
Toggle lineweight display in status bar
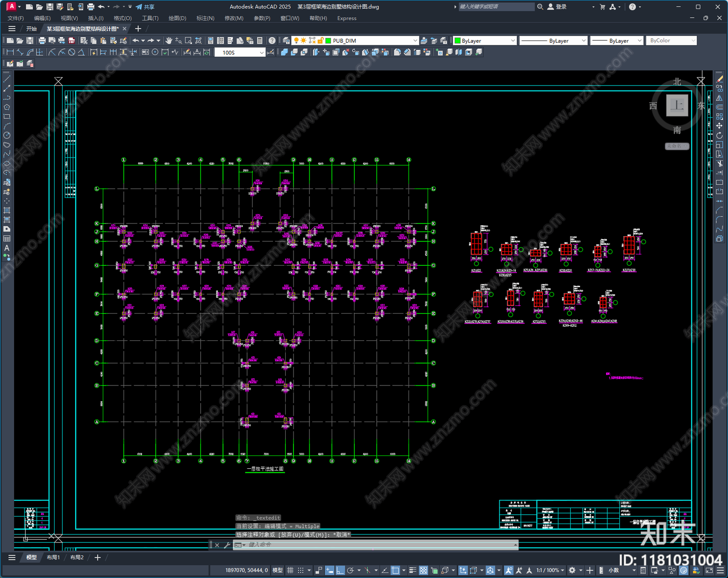pos(413,570)
